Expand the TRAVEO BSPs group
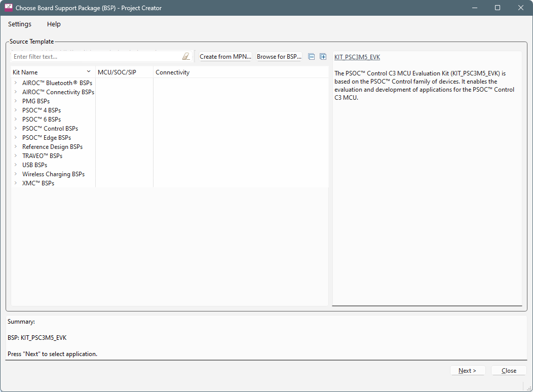Image resolution: width=533 pixels, height=392 pixels. 16,156
